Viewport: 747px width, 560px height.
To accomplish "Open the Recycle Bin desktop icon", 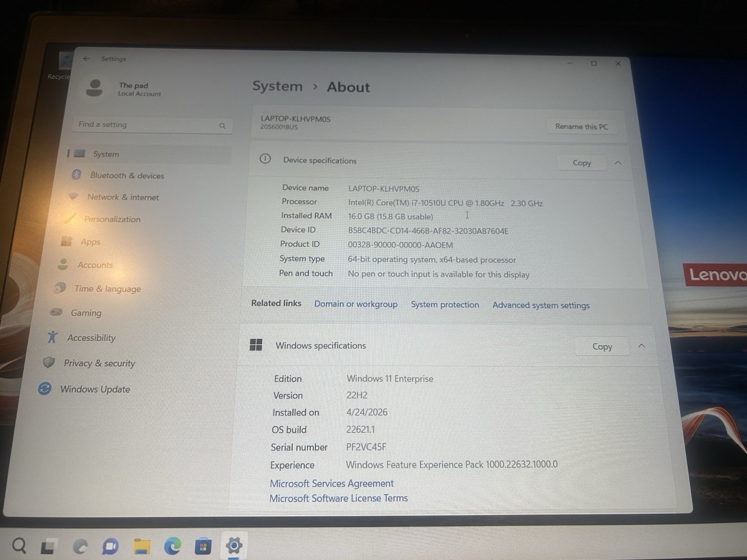I will (64, 65).
